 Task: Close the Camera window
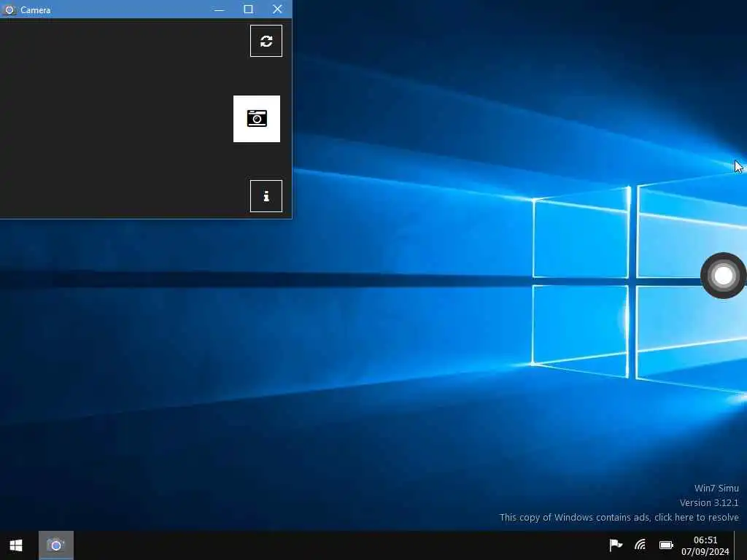(x=277, y=9)
